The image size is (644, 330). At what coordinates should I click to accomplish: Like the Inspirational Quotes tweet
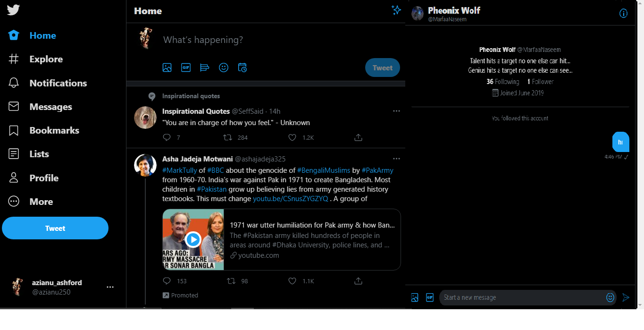pyautogui.click(x=292, y=137)
